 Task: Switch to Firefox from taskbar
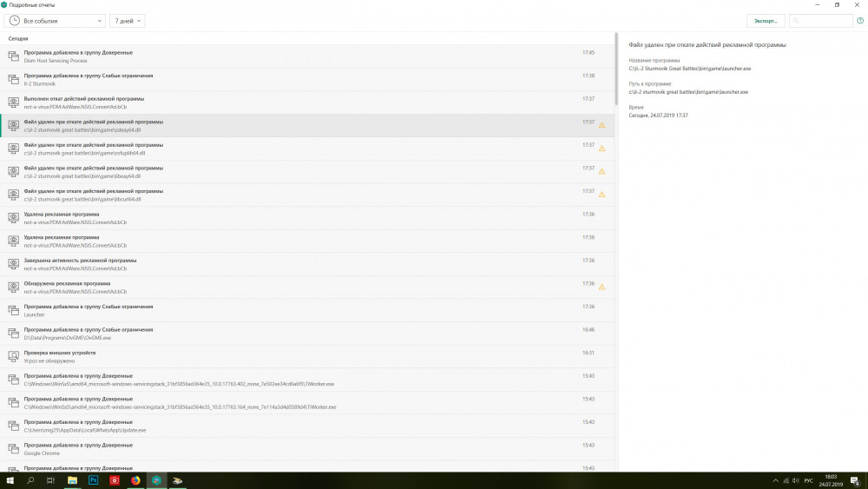[x=135, y=480]
